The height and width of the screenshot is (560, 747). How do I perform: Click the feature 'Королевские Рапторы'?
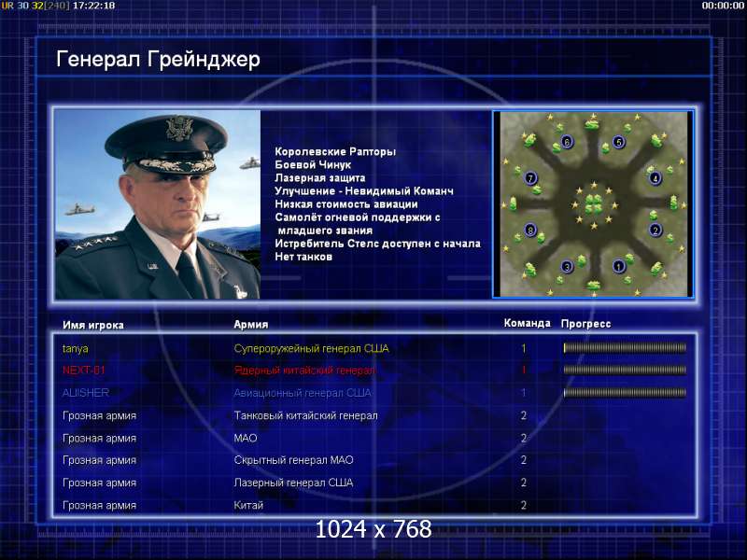tap(335, 152)
